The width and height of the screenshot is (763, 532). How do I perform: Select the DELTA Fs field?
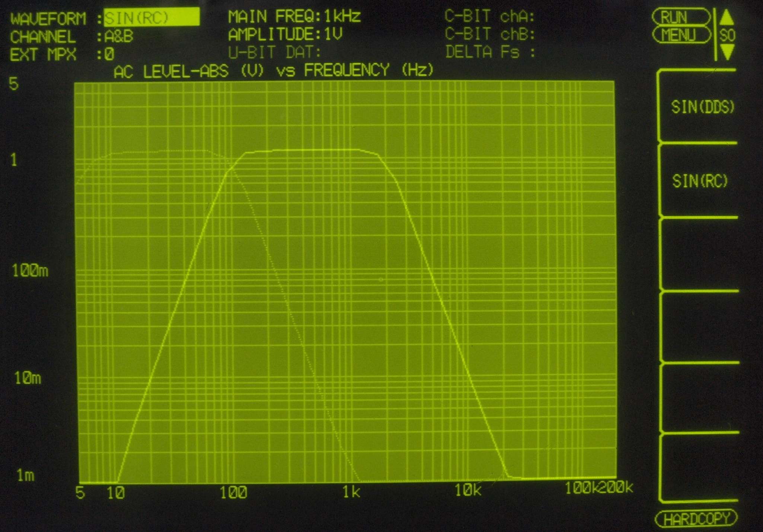pos(490,52)
